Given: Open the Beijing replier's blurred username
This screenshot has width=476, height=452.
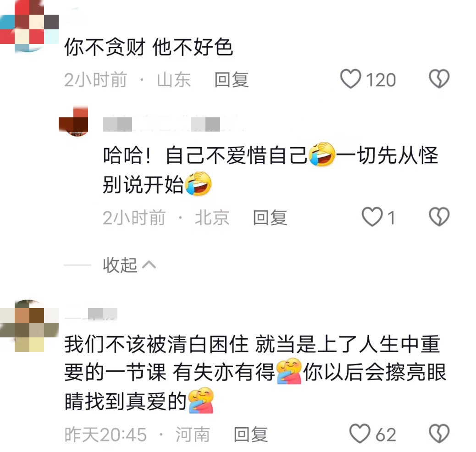Looking at the screenshot, I should 173,124.
